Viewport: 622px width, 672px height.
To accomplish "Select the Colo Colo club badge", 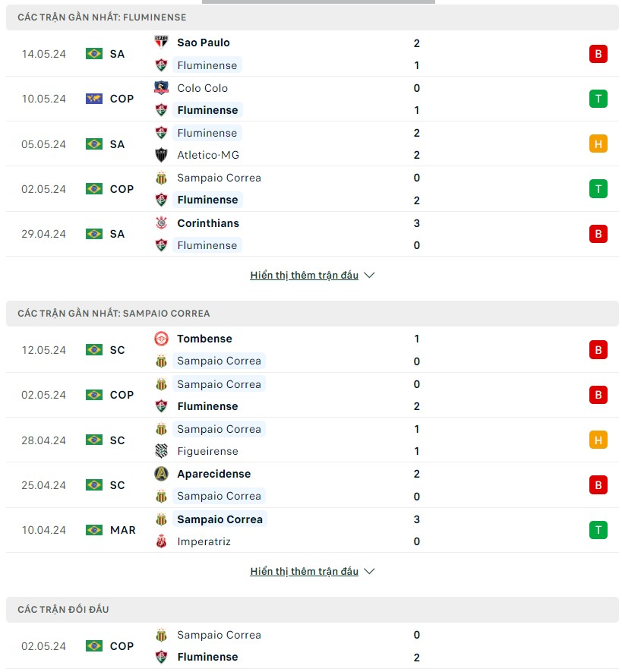I will tap(160, 87).
